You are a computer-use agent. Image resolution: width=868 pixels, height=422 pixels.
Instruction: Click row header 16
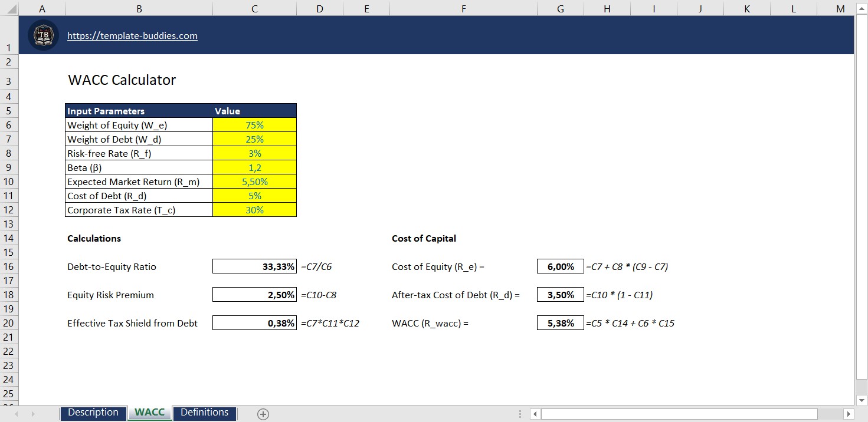point(9,266)
